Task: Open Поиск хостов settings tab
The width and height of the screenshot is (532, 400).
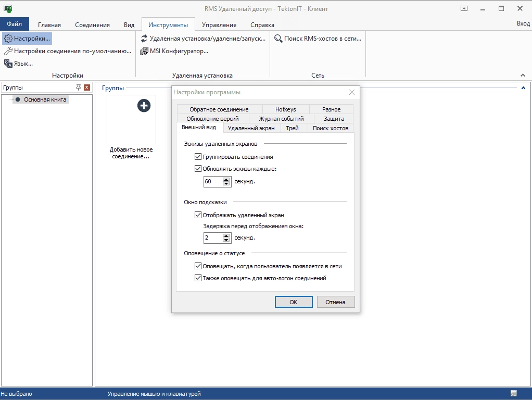Action: (x=331, y=128)
